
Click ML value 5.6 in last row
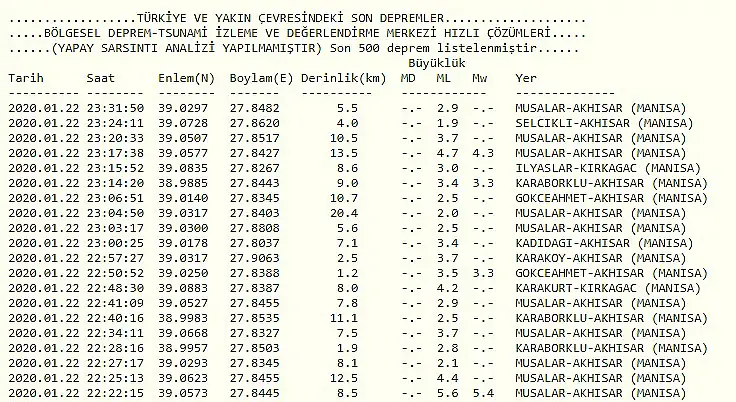click(x=447, y=394)
